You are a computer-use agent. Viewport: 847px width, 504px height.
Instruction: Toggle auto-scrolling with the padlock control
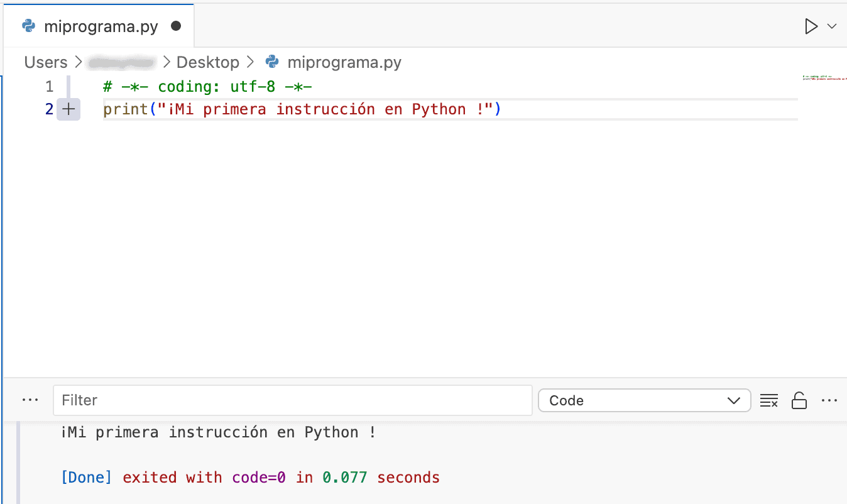799,400
